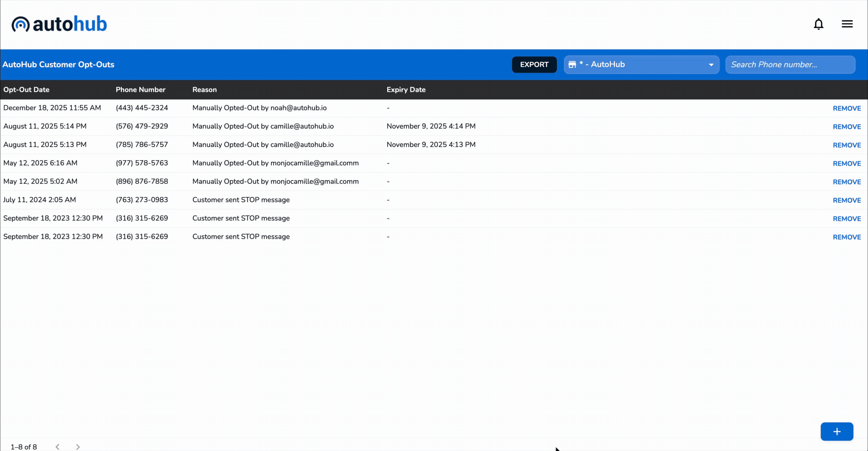868x451 pixels.
Task: Remove opt-out for (576) 479-2929
Action: click(847, 127)
